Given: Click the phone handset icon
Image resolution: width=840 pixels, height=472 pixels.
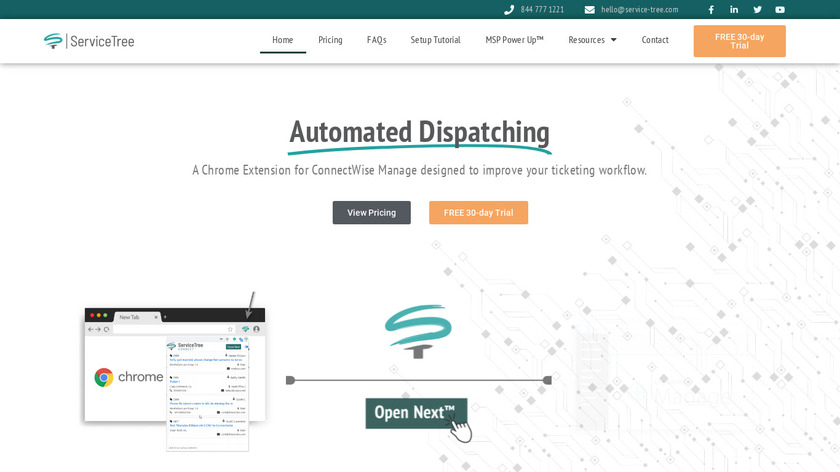Looking at the screenshot, I should click(x=509, y=10).
